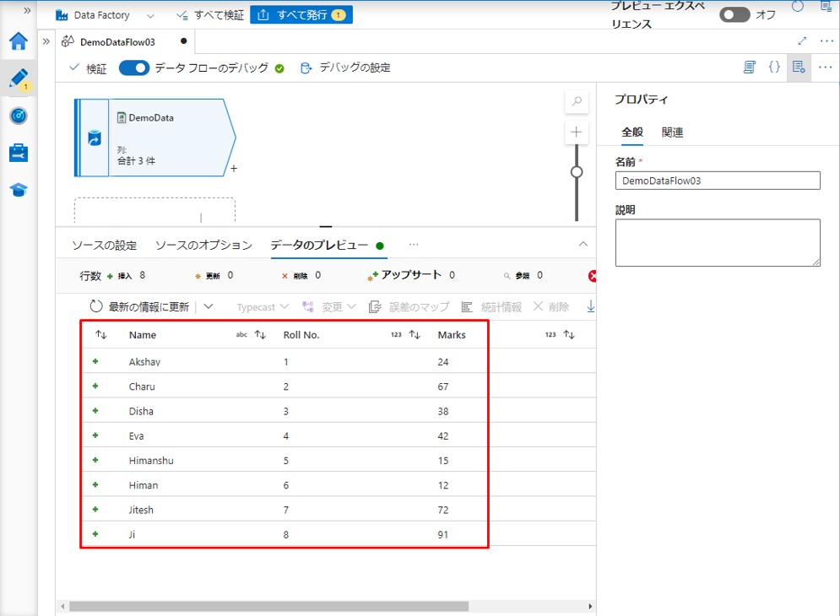The height and width of the screenshot is (616, 840).
Task: Click the code view braces icon
Action: tap(774, 68)
